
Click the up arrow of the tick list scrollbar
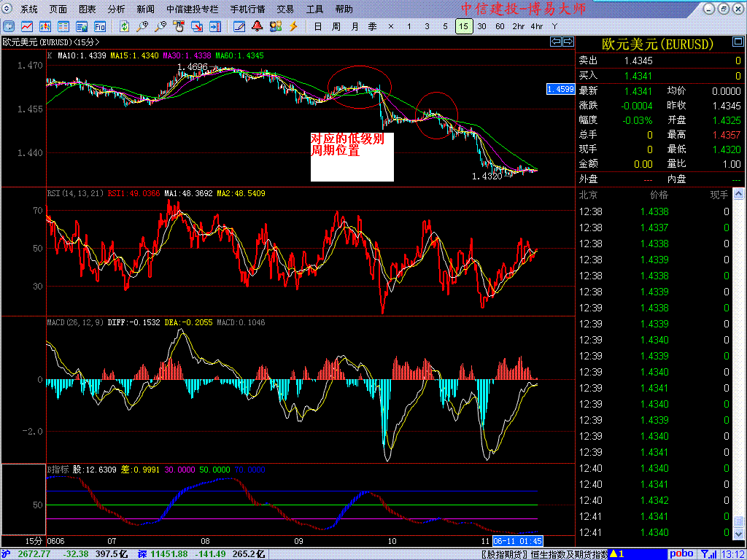point(738,193)
